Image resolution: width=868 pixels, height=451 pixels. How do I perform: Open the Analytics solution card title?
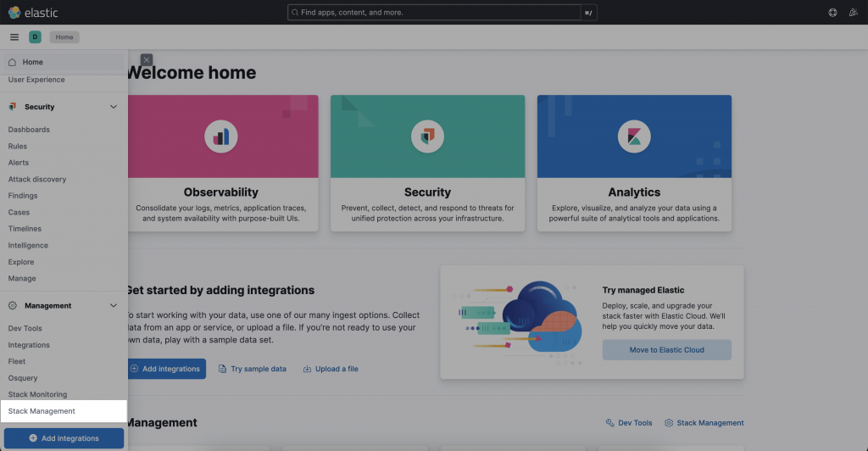coord(634,192)
